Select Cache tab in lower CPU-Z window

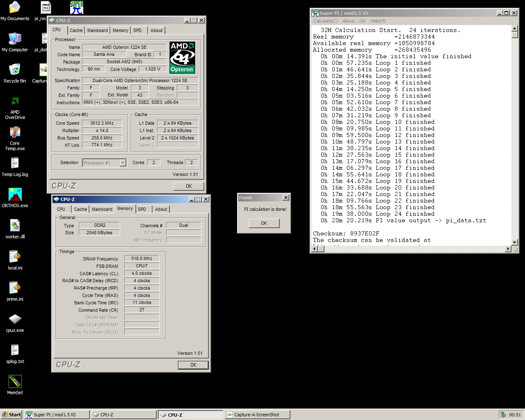pyautogui.click(x=80, y=209)
